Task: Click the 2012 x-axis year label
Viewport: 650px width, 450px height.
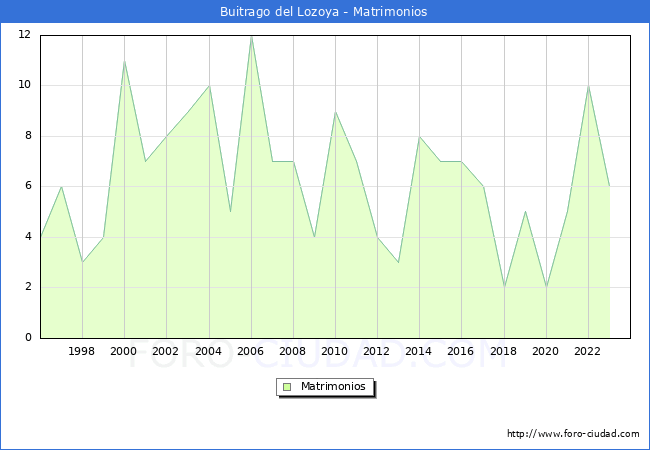Action: (x=377, y=351)
